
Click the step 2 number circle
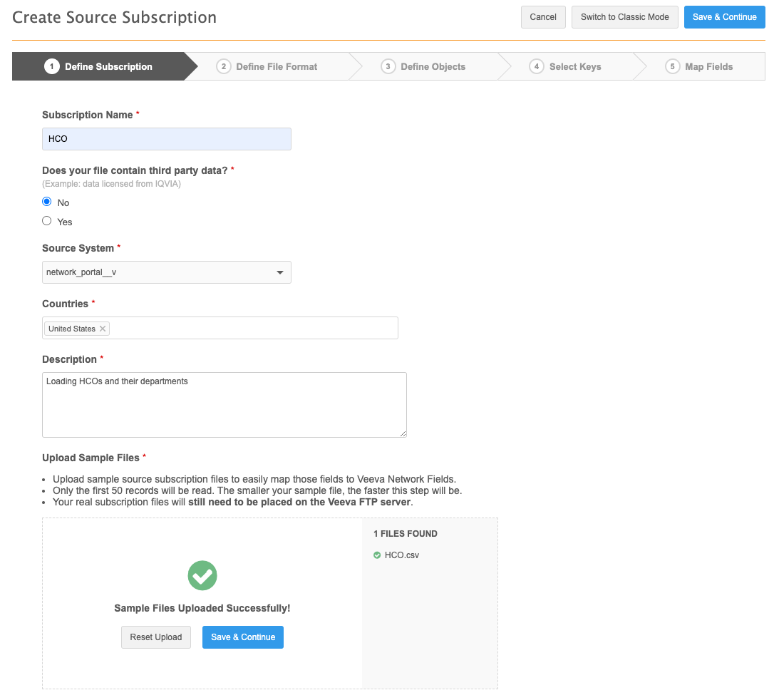224,66
